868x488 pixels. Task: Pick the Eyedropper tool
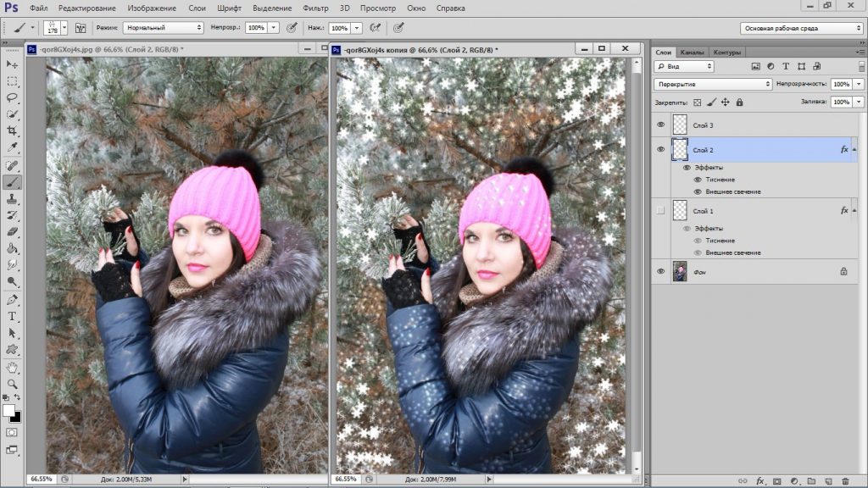(12, 147)
